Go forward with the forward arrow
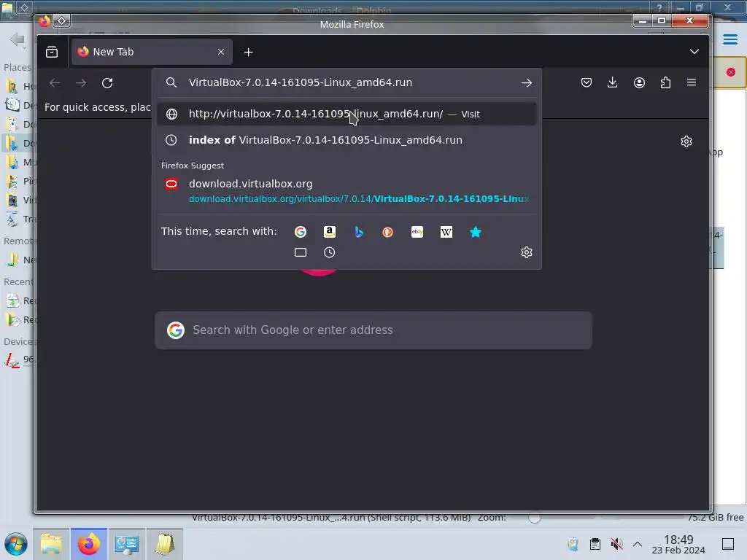The image size is (747, 560). pyautogui.click(x=81, y=83)
